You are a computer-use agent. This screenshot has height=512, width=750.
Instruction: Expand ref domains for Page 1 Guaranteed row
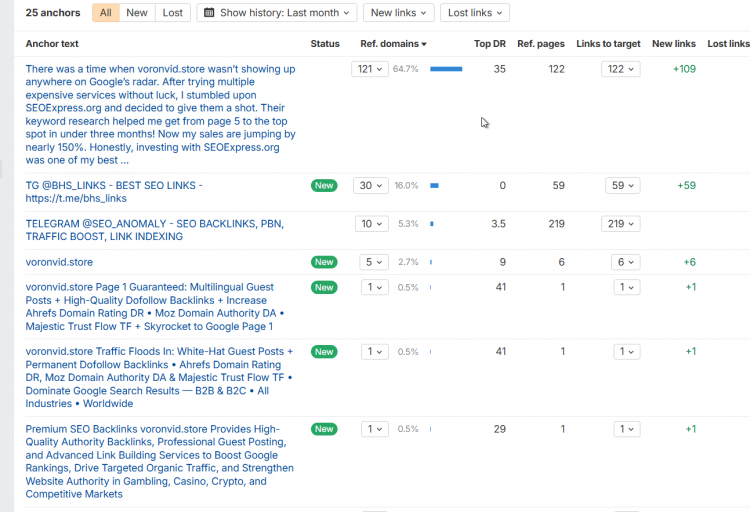coord(375,288)
